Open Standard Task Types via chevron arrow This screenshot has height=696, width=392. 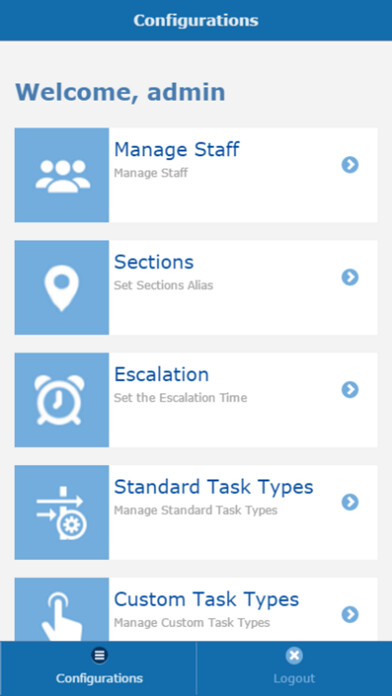[350, 502]
